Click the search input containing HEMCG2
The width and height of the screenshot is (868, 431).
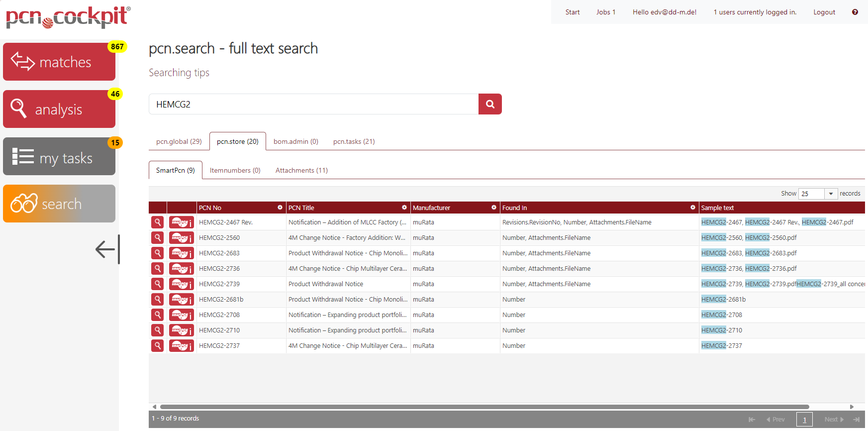313,104
